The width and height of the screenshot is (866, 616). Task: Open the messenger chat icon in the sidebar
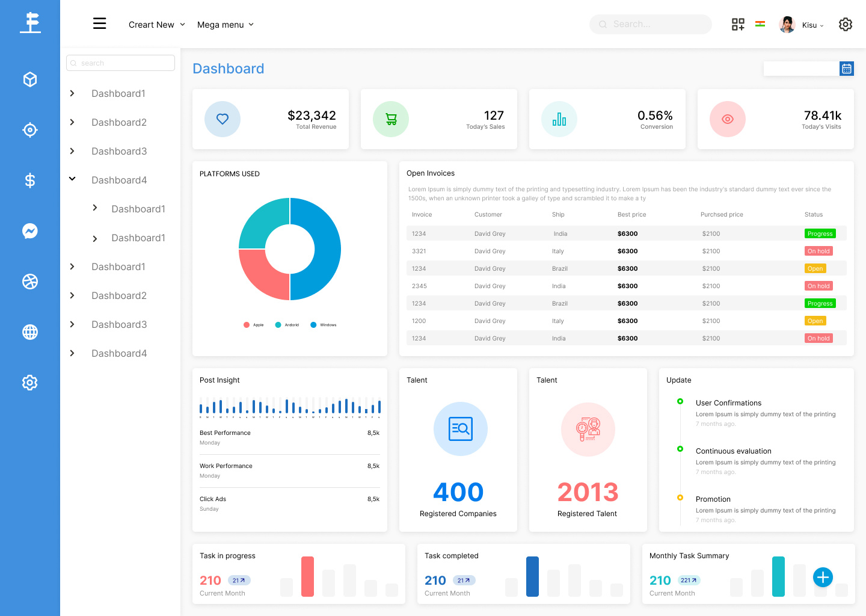pyautogui.click(x=30, y=231)
